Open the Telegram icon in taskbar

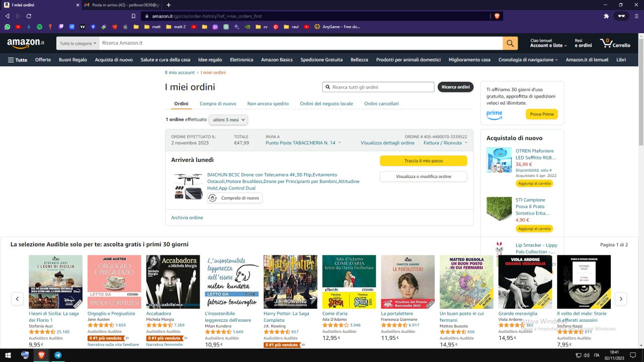click(x=58, y=355)
